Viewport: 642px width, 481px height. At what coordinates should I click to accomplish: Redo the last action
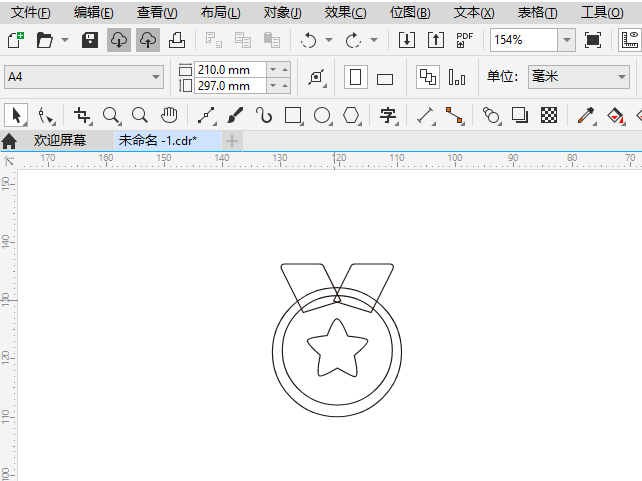click(353, 40)
